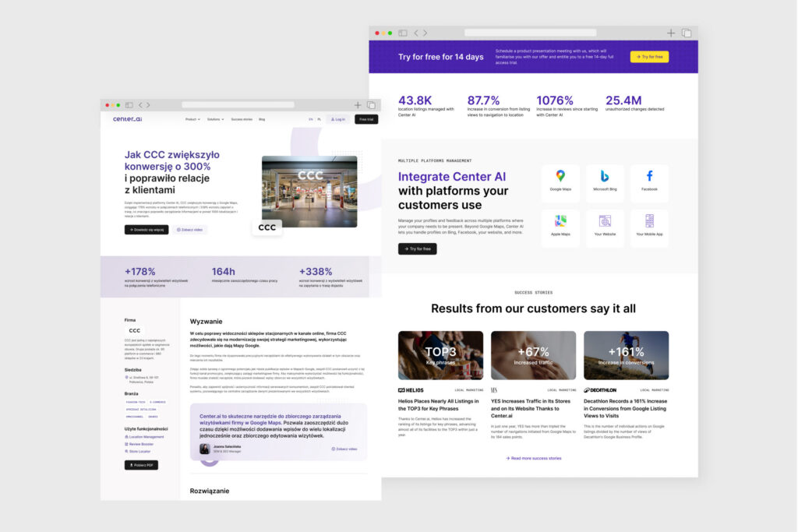Open the Store Locator feature link

pos(138,451)
